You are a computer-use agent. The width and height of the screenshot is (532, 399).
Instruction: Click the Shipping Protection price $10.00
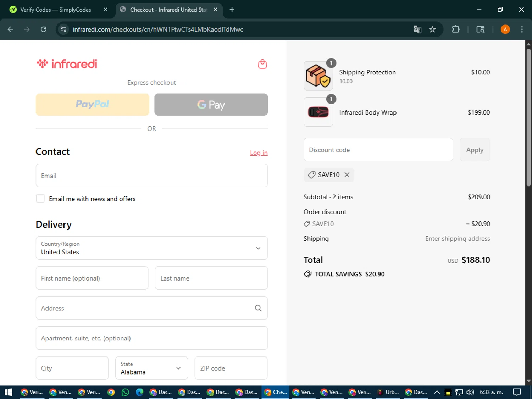tap(480, 72)
